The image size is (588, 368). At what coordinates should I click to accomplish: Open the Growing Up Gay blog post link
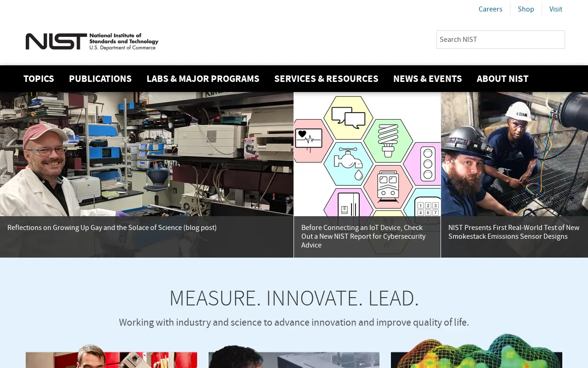(x=112, y=228)
